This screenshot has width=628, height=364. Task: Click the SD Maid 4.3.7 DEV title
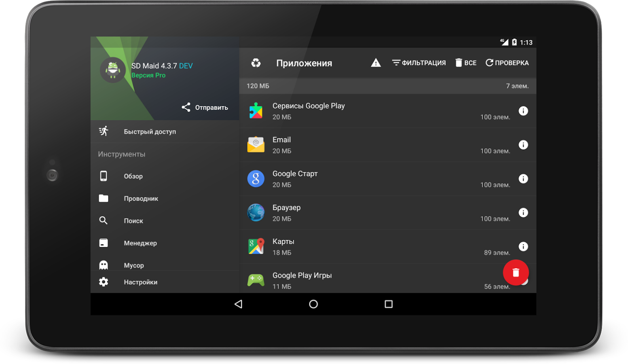point(162,66)
